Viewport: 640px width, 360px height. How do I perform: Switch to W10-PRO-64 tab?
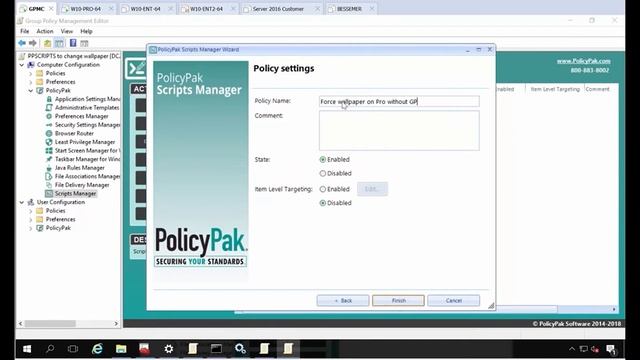[x=86, y=9]
